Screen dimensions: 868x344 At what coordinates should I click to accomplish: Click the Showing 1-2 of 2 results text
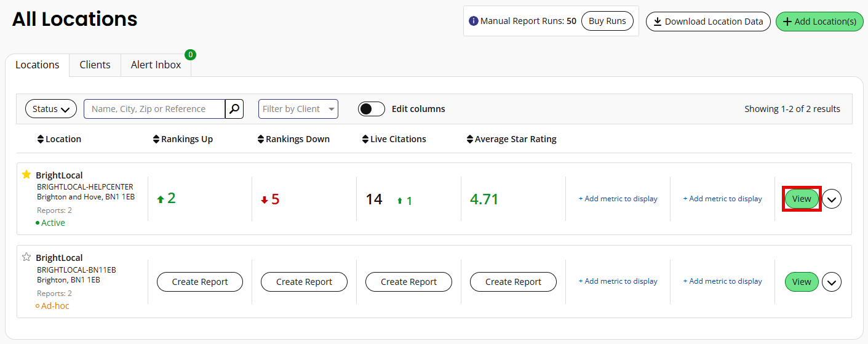point(792,109)
